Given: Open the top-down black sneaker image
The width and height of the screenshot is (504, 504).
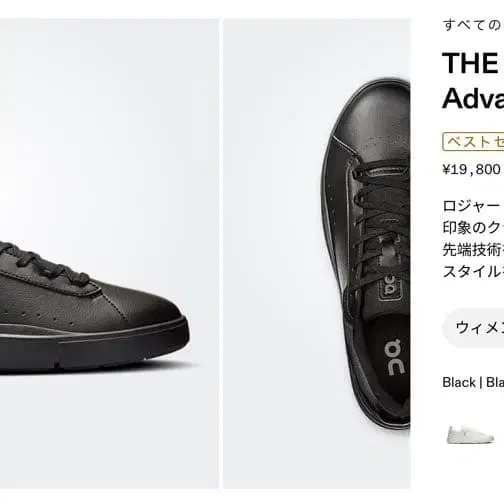Looking at the screenshot, I should coord(317,254).
